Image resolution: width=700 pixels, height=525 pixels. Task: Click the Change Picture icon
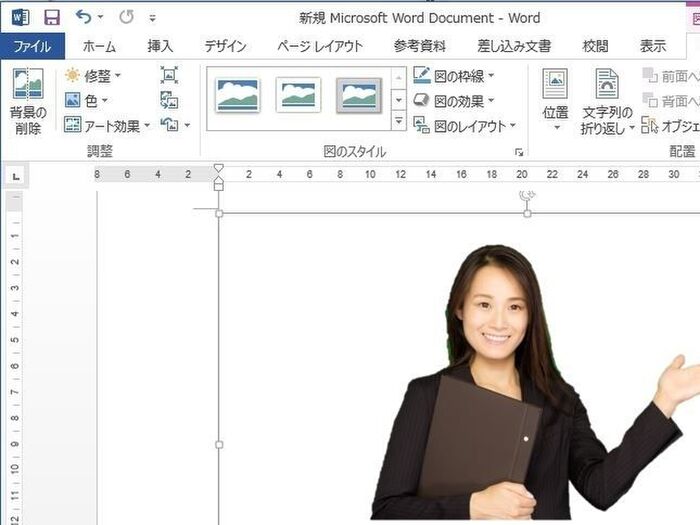point(169,100)
